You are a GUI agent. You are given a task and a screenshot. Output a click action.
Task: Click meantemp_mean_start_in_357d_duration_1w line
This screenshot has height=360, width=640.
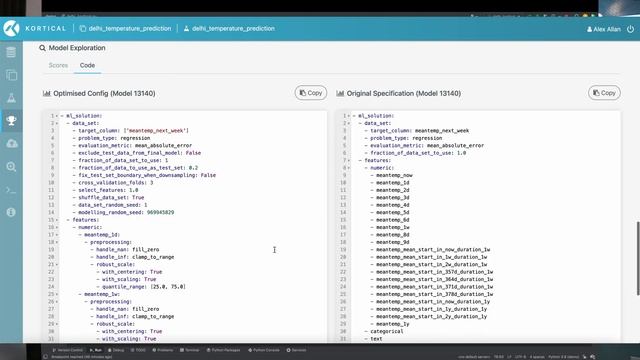click(x=434, y=272)
